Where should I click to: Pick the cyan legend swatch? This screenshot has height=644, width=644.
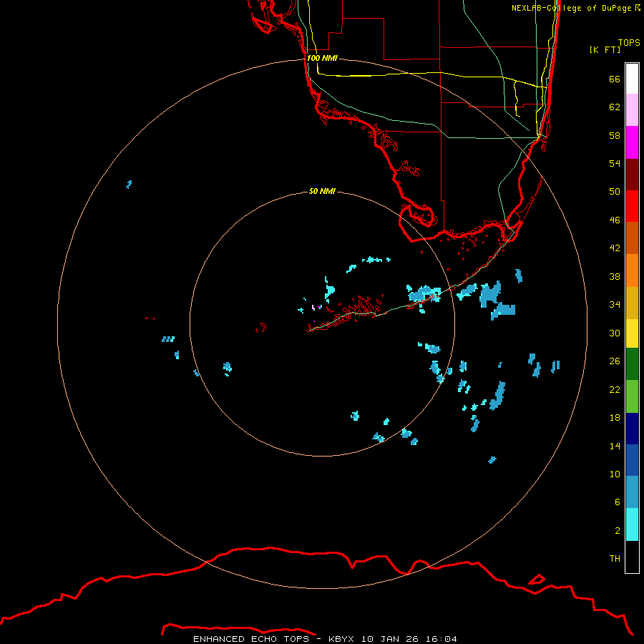click(x=632, y=525)
